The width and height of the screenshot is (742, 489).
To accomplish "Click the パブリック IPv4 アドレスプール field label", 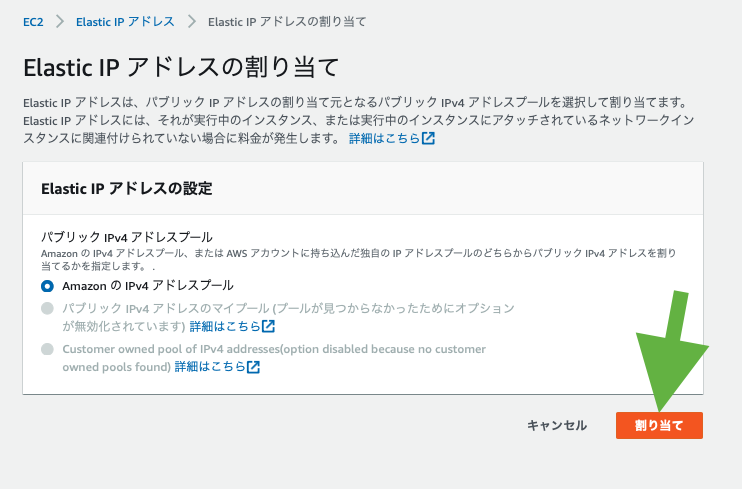I will tap(126, 237).
